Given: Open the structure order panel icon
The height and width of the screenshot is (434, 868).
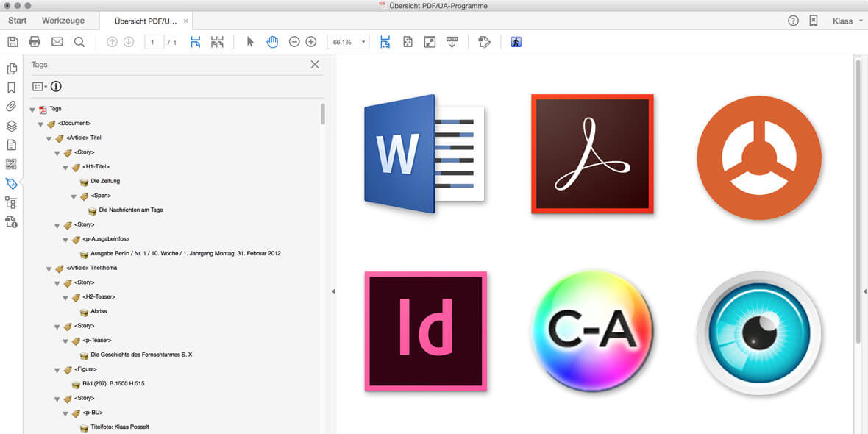Looking at the screenshot, I should (11, 202).
